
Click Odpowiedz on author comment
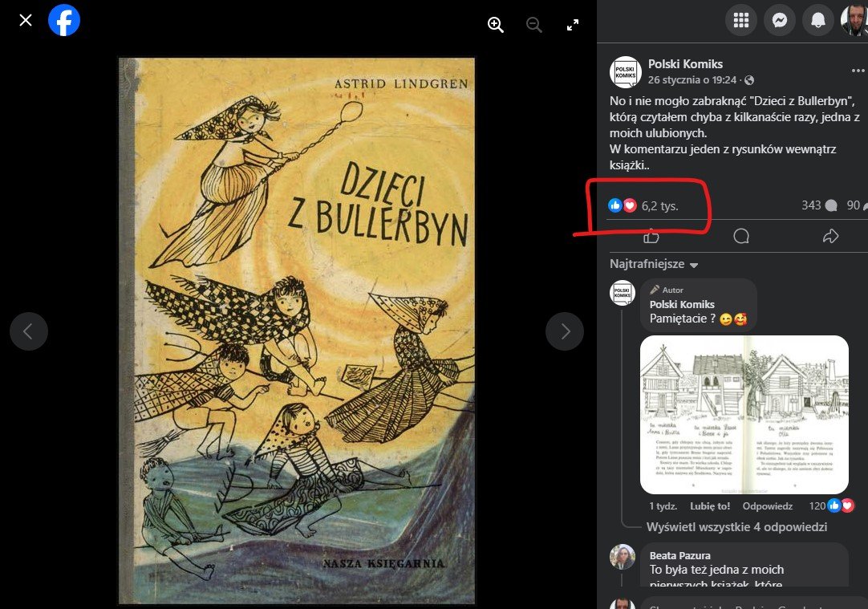pyautogui.click(x=767, y=506)
